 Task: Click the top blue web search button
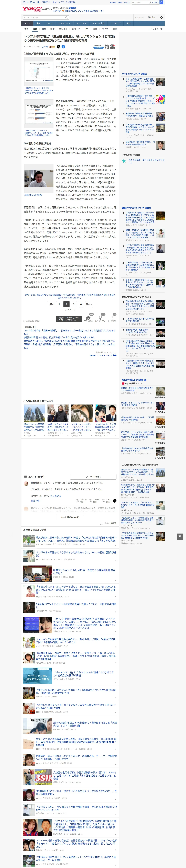pyautogui.click(x=161, y=2)
